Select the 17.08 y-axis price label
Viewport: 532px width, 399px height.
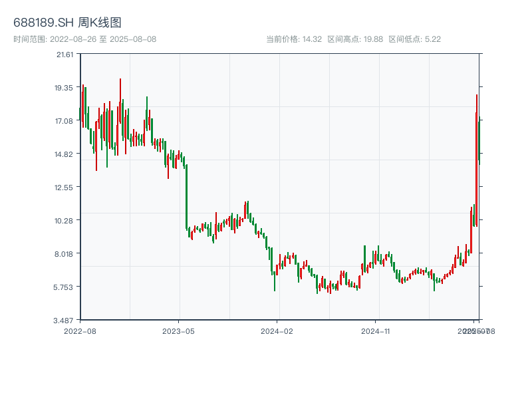click(65, 121)
